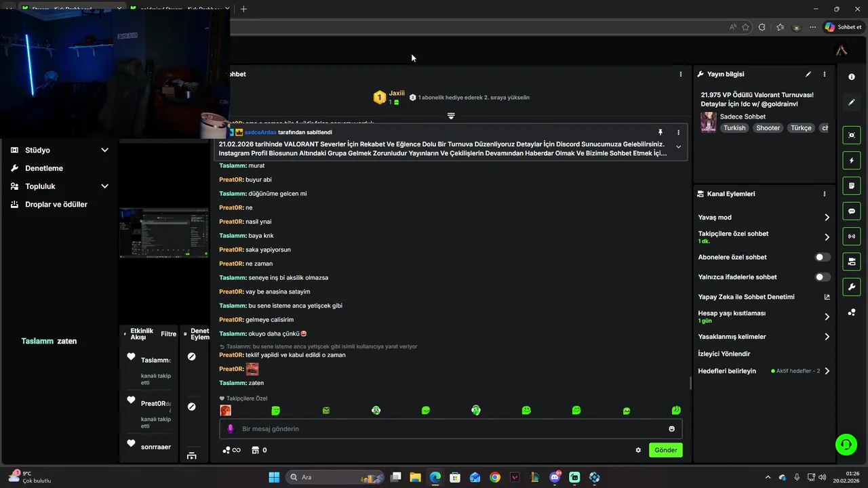Click the store icon showing 0
The image size is (868, 488).
tap(259, 450)
